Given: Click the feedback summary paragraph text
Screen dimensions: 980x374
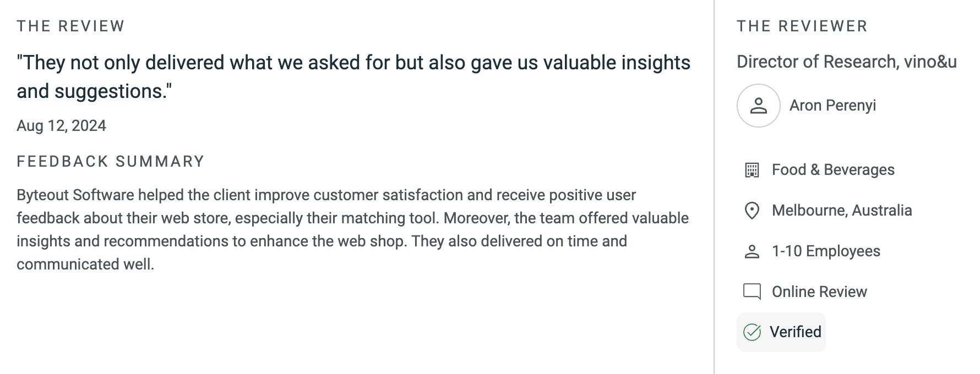Looking at the screenshot, I should click(x=352, y=230).
